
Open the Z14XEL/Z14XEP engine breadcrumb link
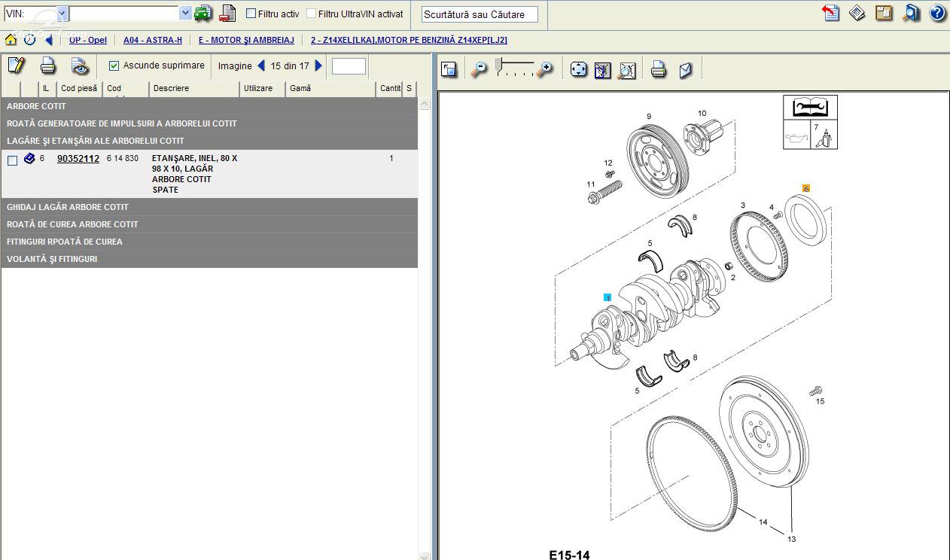pyautogui.click(x=409, y=40)
